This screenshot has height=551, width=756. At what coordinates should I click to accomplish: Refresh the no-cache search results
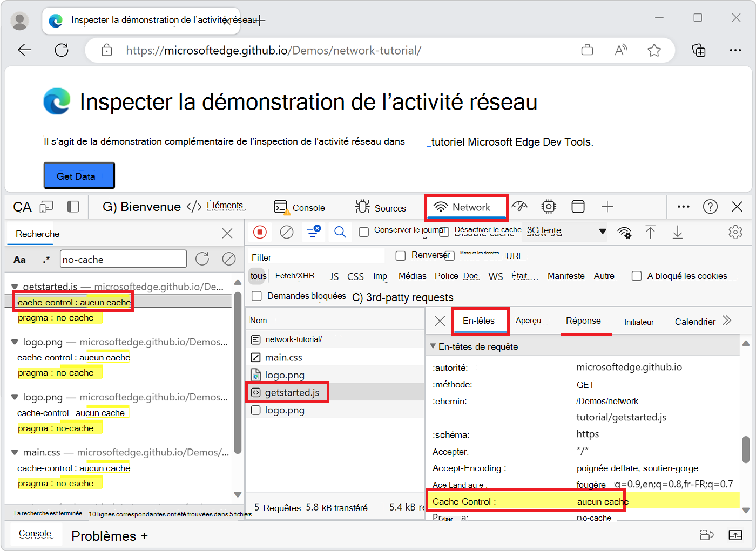point(202,259)
